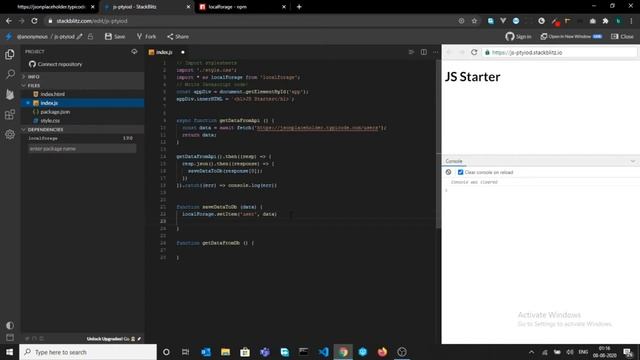The image size is (640, 360).
Task: Open the Settings gear in sidebar
Action: point(10,134)
